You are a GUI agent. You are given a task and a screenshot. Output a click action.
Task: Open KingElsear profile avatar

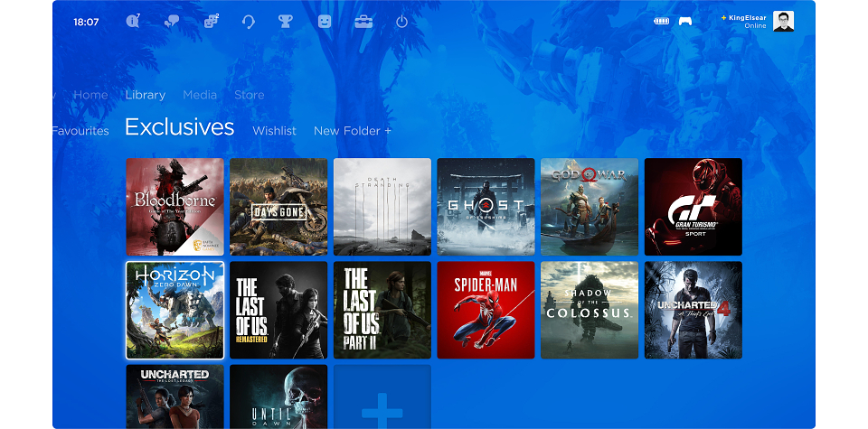coord(783,21)
